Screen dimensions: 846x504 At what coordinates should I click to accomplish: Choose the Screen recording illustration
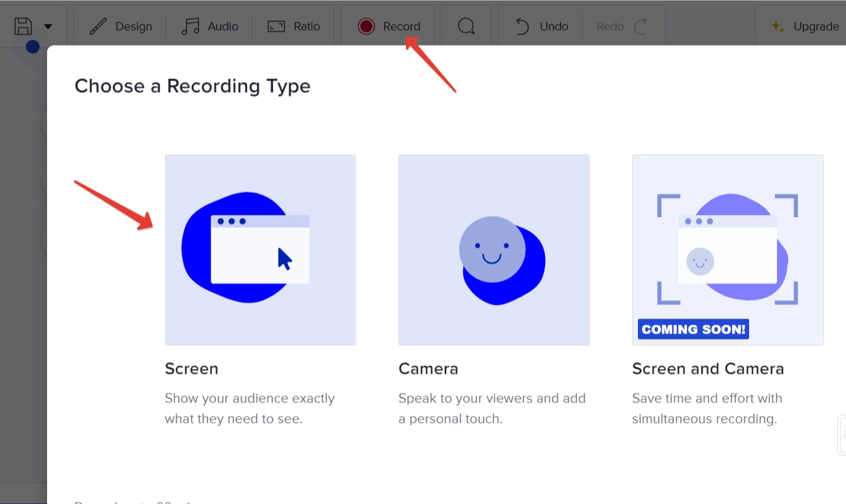point(260,250)
